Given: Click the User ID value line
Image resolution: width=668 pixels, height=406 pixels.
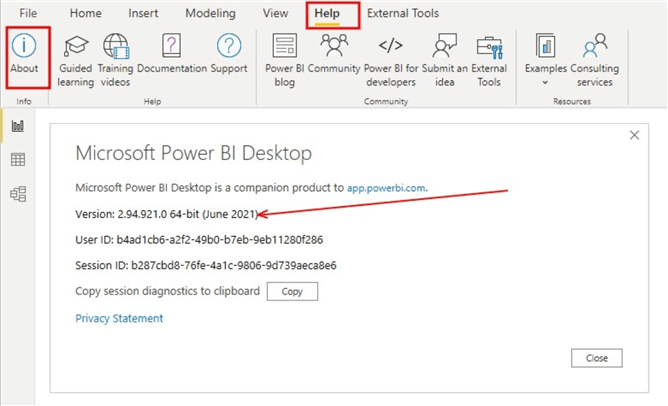Looking at the screenshot, I should pos(199,239).
